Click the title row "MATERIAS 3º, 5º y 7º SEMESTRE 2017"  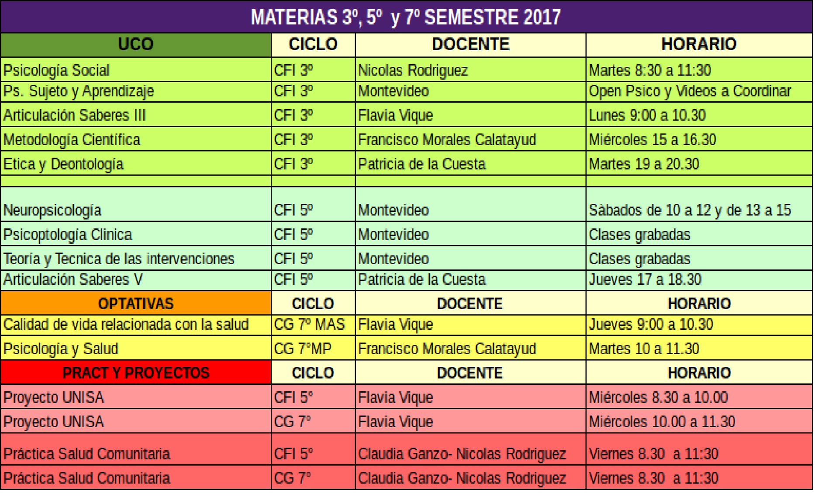[x=406, y=17]
